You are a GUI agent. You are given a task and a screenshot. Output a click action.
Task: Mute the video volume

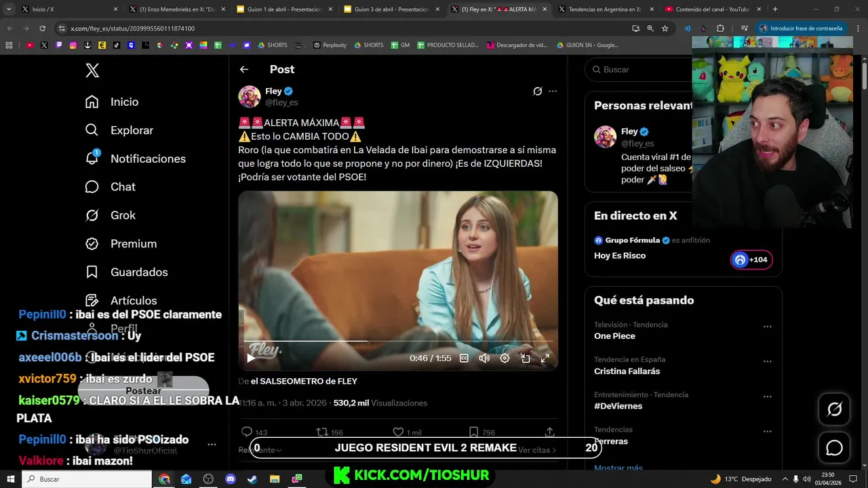click(x=484, y=358)
